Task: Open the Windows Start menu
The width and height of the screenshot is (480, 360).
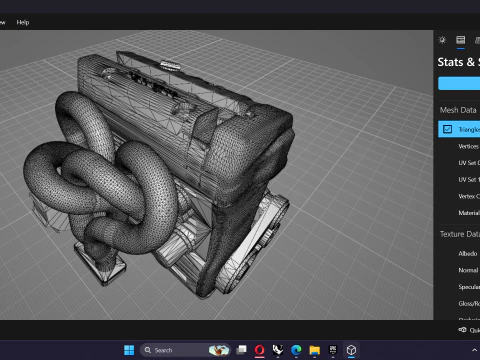Action: (129, 350)
